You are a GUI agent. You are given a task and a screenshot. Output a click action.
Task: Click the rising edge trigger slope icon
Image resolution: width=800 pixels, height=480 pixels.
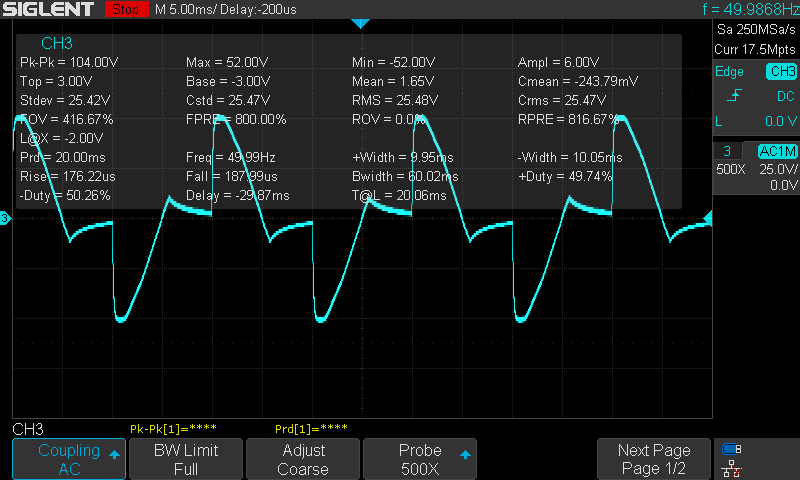point(734,96)
